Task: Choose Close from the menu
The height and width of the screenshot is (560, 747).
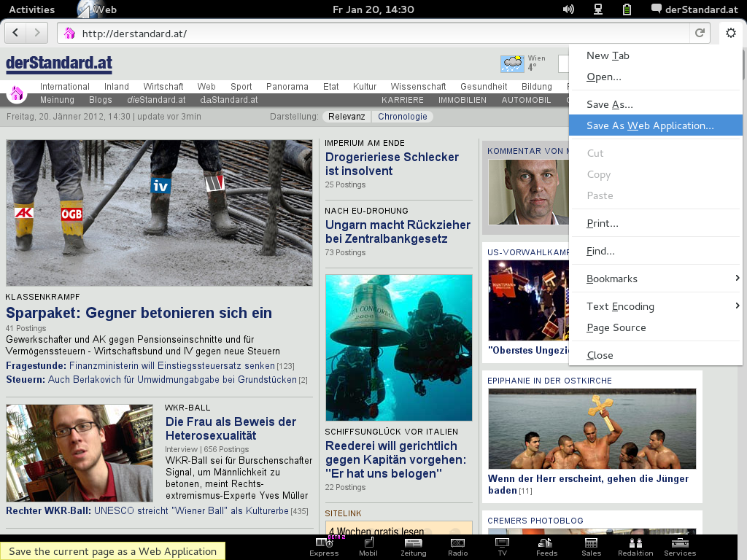Action: click(656, 355)
